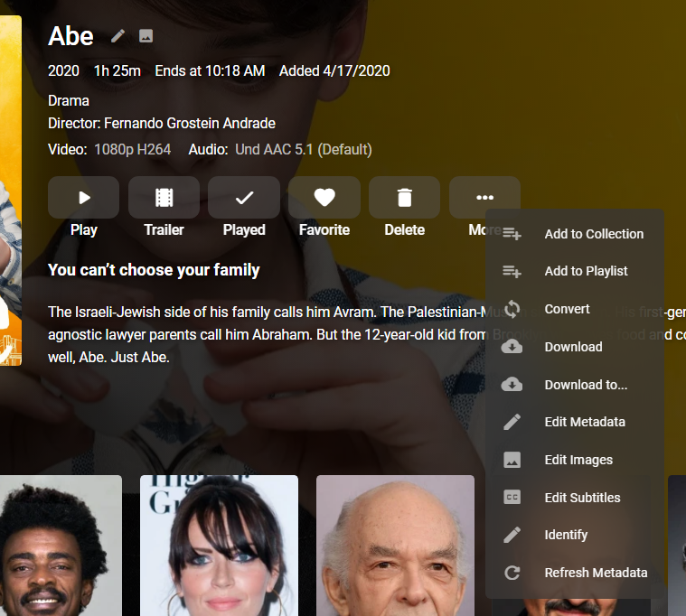Choose Add to Collection in the menu

[x=575, y=234]
